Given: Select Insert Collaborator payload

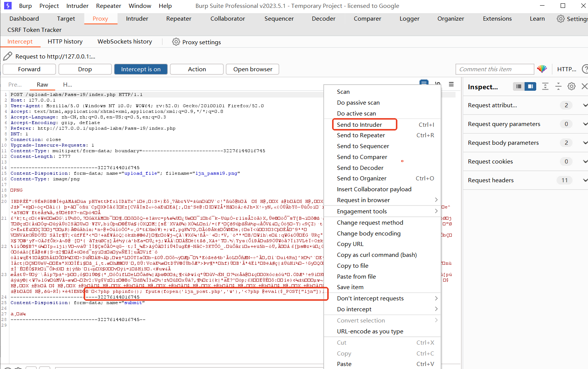Looking at the screenshot, I should [382, 189].
